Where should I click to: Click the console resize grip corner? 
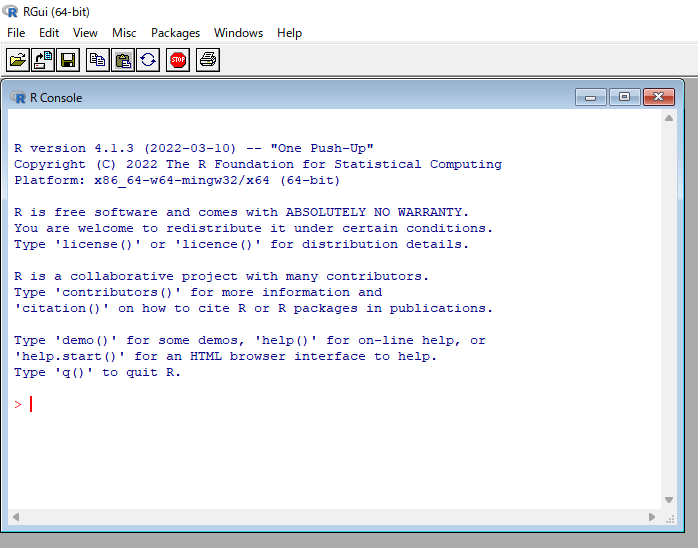click(x=670, y=519)
